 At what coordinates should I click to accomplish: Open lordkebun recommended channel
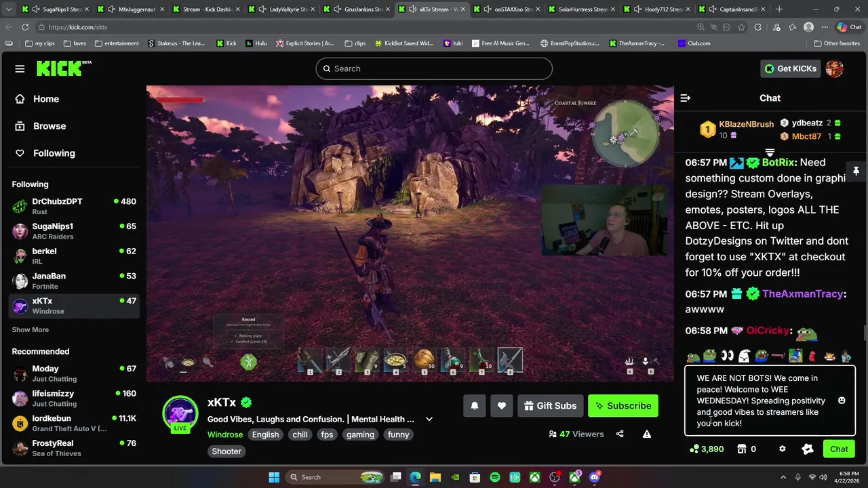click(x=74, y=423)
